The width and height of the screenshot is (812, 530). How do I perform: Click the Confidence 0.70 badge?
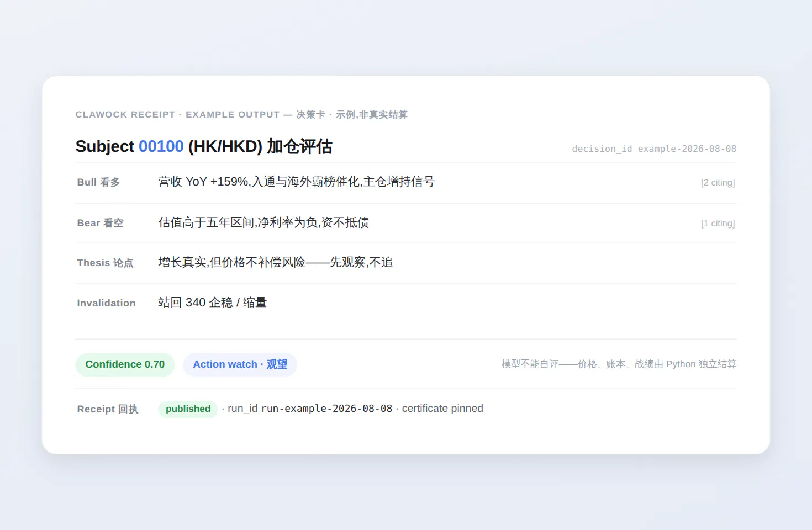click(x=125, y=364)
